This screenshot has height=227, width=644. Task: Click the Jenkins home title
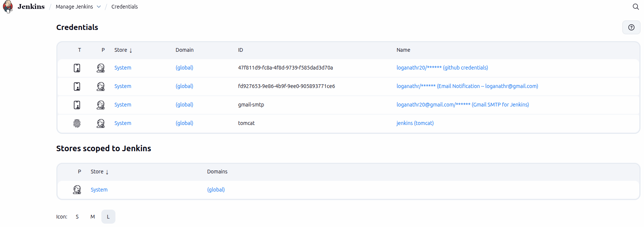31,7
